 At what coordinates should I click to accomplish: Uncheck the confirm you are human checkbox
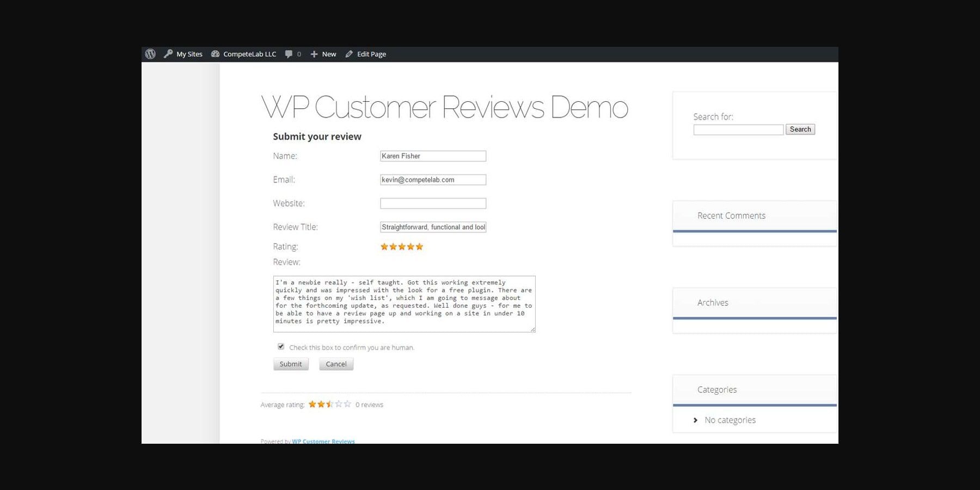click(x=280, y=346)
